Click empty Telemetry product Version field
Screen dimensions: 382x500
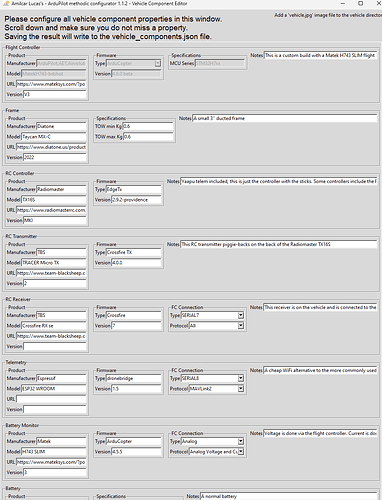55,409
